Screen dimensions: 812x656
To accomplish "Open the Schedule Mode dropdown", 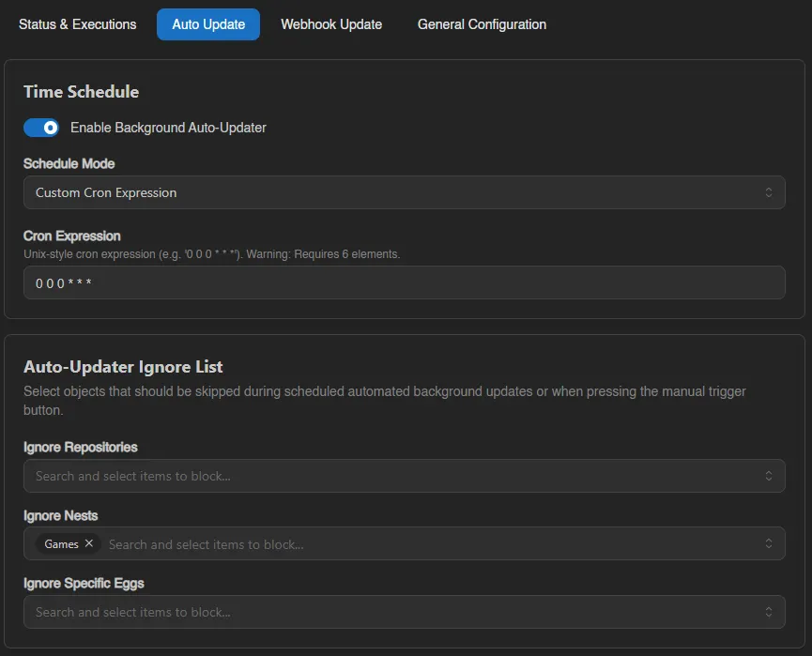I will click(404, 192).
